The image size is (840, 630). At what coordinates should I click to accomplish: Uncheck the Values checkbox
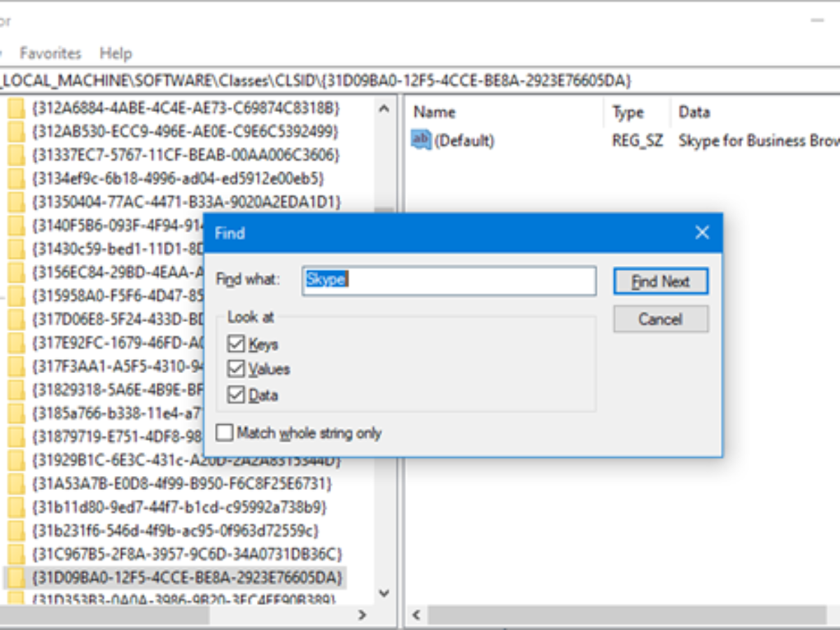click(236, 369)
